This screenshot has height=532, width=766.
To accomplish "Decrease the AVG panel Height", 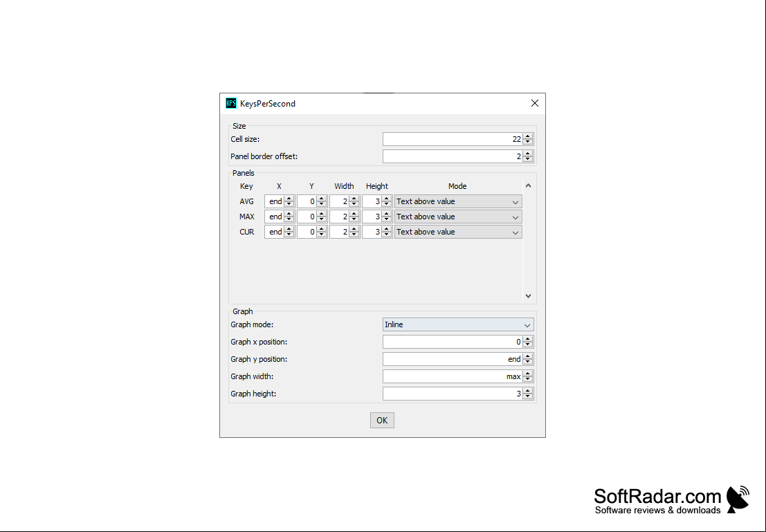I will coord(386,204).
